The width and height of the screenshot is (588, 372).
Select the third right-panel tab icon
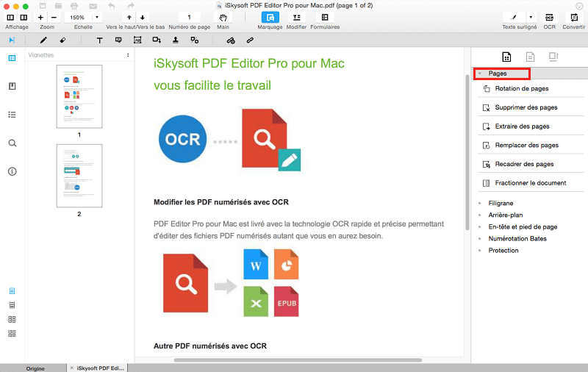click(x=553, y=57)
